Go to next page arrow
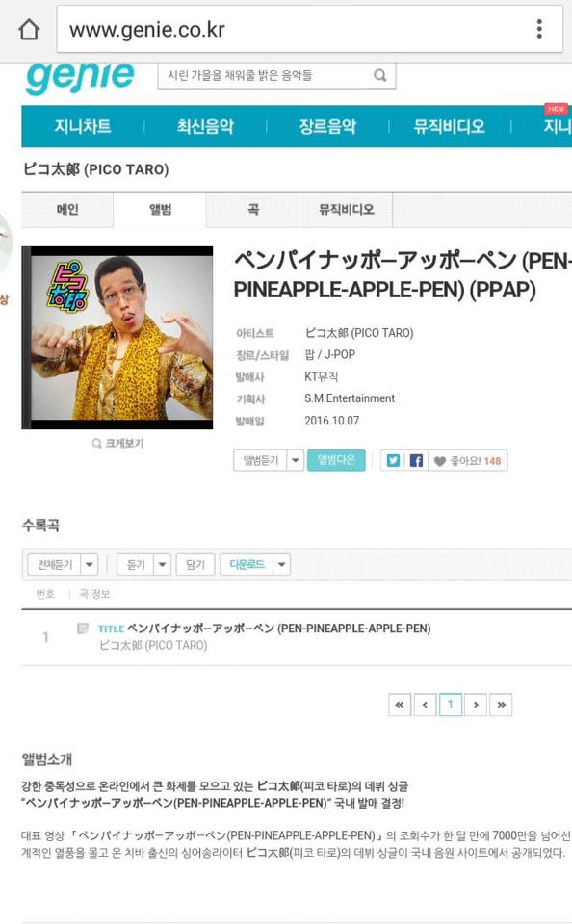Image resolution: width=572 pixels, height=924 pixels. pyautogui.click(x=476, y=705)
